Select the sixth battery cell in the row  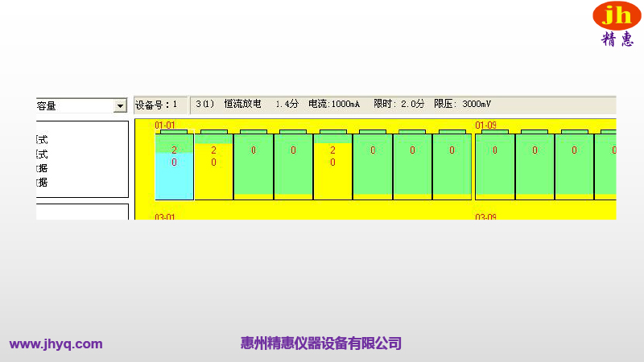(373, 165)
